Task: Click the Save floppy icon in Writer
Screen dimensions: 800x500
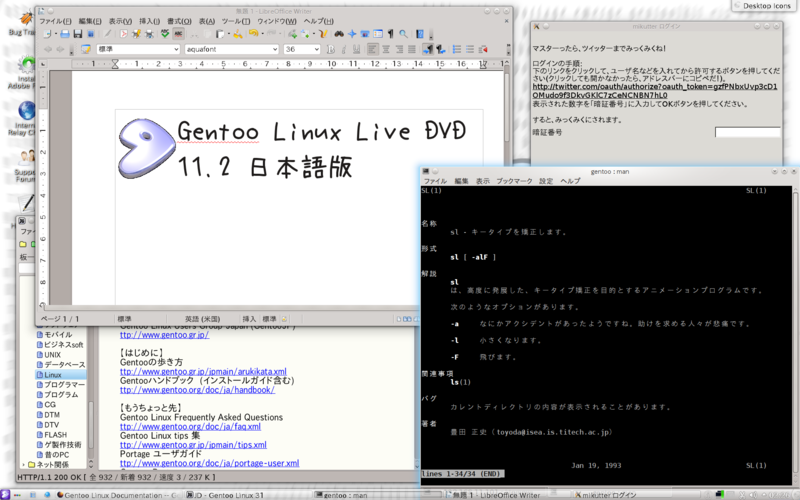Action: pyautogui.click(x=78, y=34)
